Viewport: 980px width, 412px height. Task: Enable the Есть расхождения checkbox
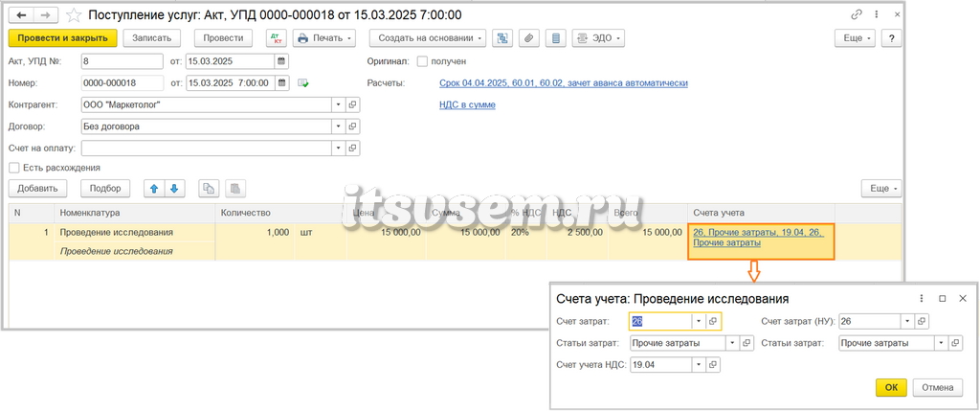(x=13, y=168)
